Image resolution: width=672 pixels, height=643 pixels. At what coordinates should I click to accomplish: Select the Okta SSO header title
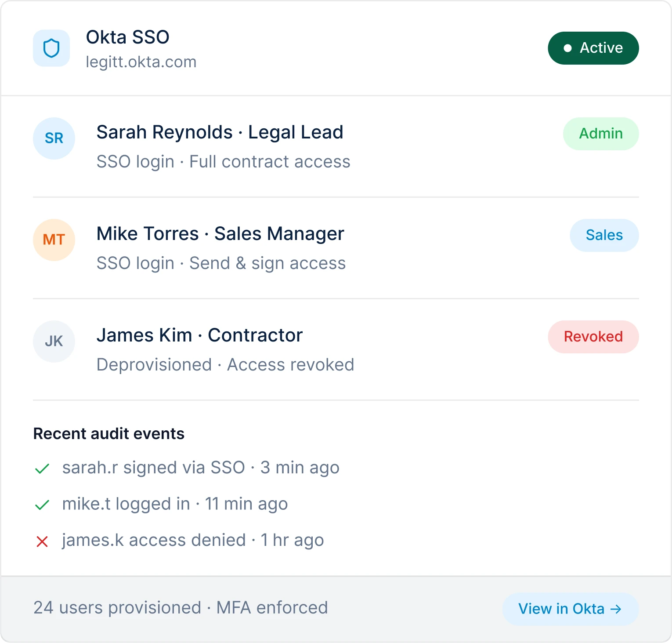pyautogui.click(x=128, y=36)
